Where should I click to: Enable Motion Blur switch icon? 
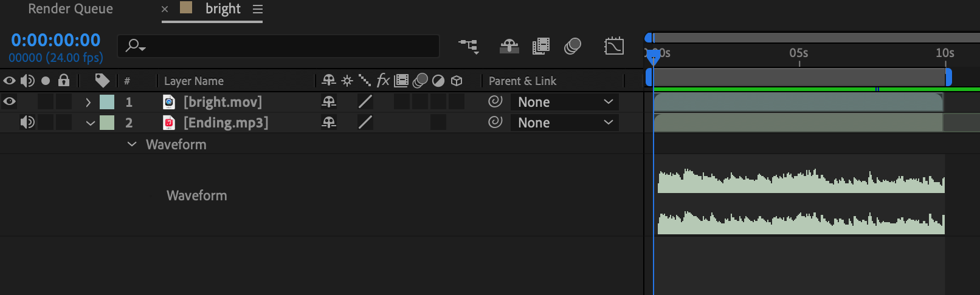pyautogui.click(x=573, y=46)
